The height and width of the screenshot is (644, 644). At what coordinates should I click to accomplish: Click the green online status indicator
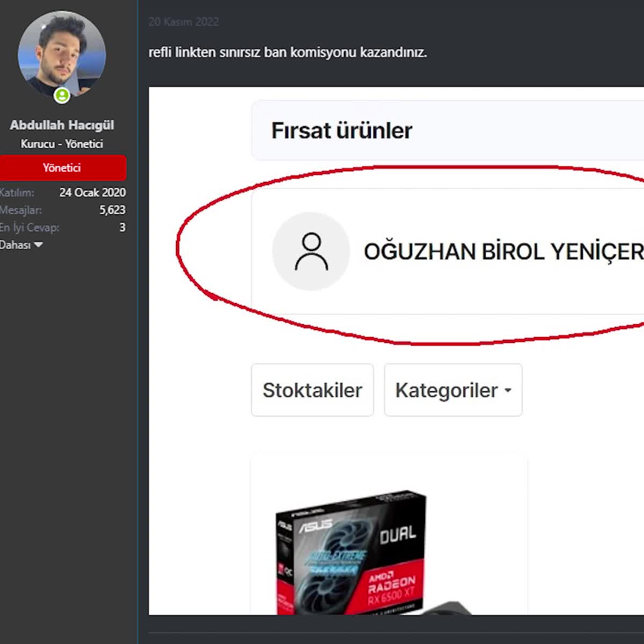[x=62, y=96]
